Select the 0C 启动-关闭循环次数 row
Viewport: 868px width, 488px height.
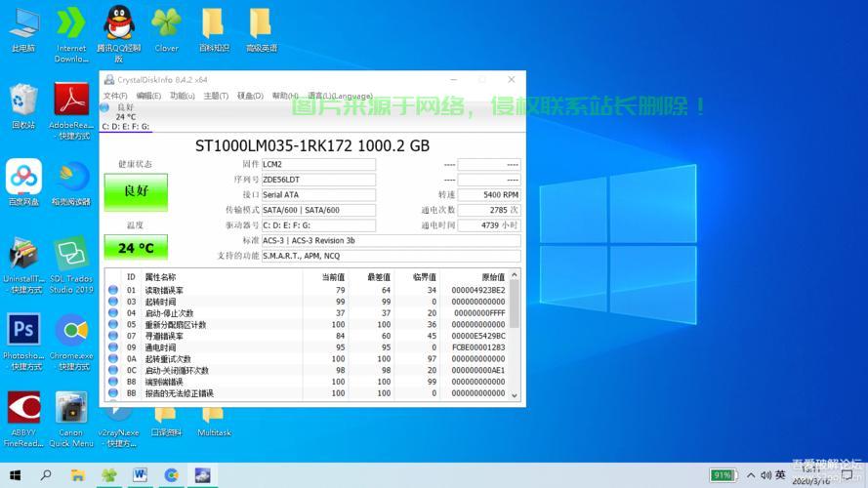[x=307, y=370]
